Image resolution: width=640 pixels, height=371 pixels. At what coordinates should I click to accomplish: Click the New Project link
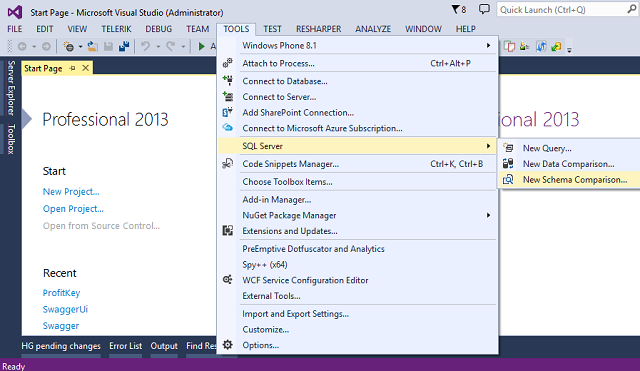click(x=71, y=192)
